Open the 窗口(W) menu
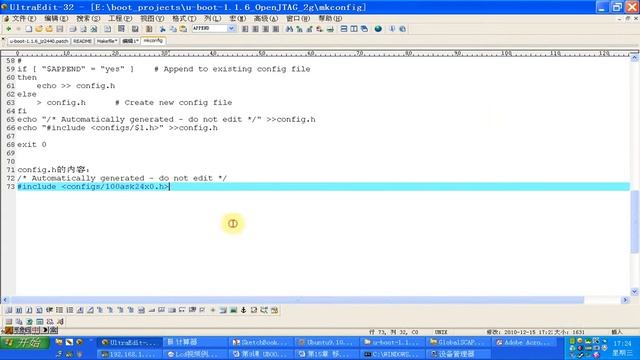Image resolution: width=640 pixels, height=360 pixels. click(x=298, y=18)
